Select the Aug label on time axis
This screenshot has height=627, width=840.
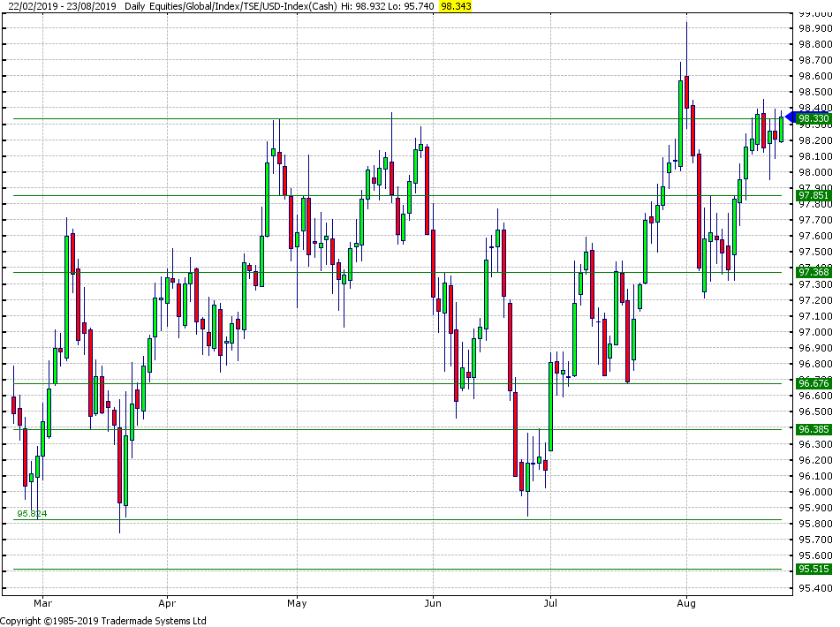(x=686, y=604)
